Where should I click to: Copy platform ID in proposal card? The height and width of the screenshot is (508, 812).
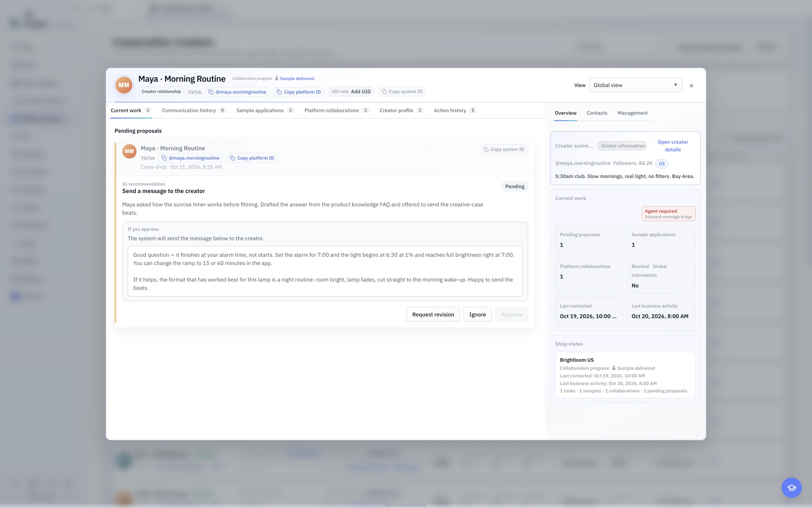click(252, 158)
